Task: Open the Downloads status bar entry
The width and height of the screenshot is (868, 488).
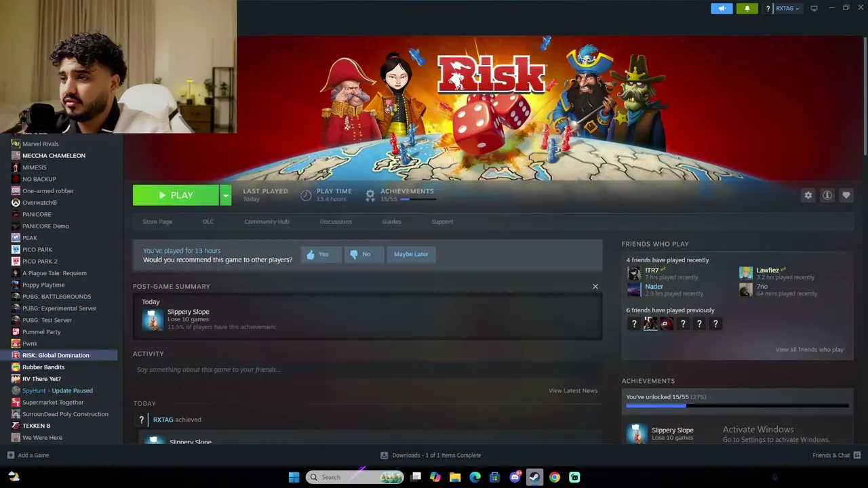Action: click(x=431, y=455)
